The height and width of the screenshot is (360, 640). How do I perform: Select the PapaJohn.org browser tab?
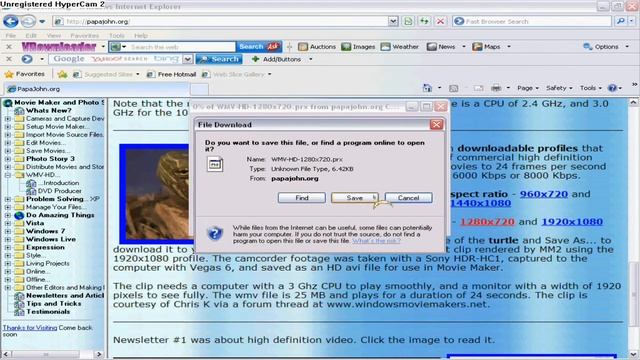click(96, 89)
